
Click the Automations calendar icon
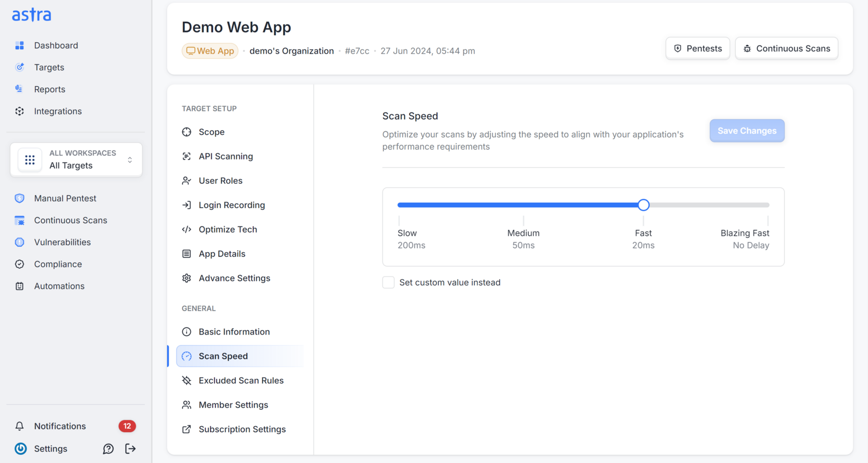[20, 286]
